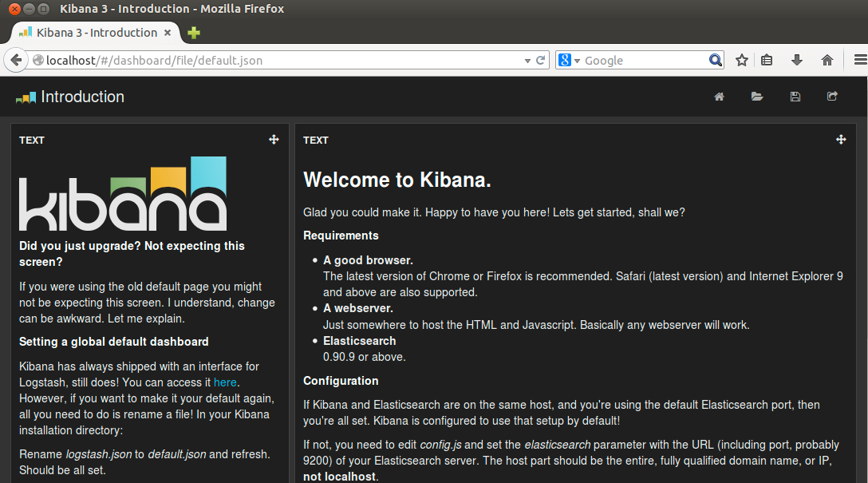
Task: Click 'Elasticsearch' requirement list item
Action: click(x=360, y=341)
